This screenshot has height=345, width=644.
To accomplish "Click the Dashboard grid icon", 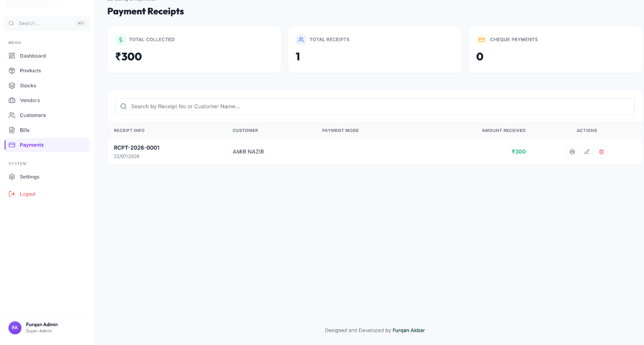I will [12, 56].
